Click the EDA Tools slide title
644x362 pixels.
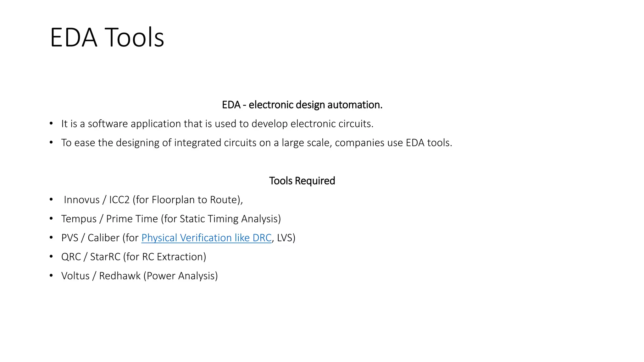click(x=107, y=37)
